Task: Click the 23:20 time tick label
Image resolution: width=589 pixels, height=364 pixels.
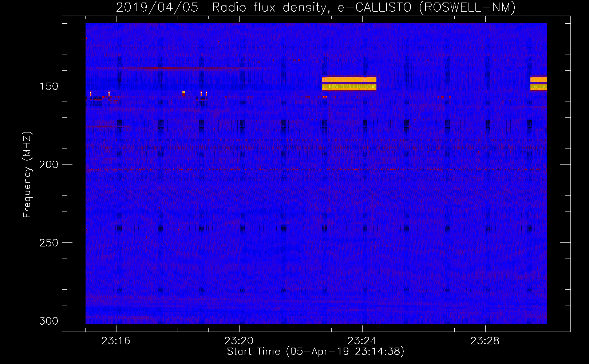Action: (239, 341)
